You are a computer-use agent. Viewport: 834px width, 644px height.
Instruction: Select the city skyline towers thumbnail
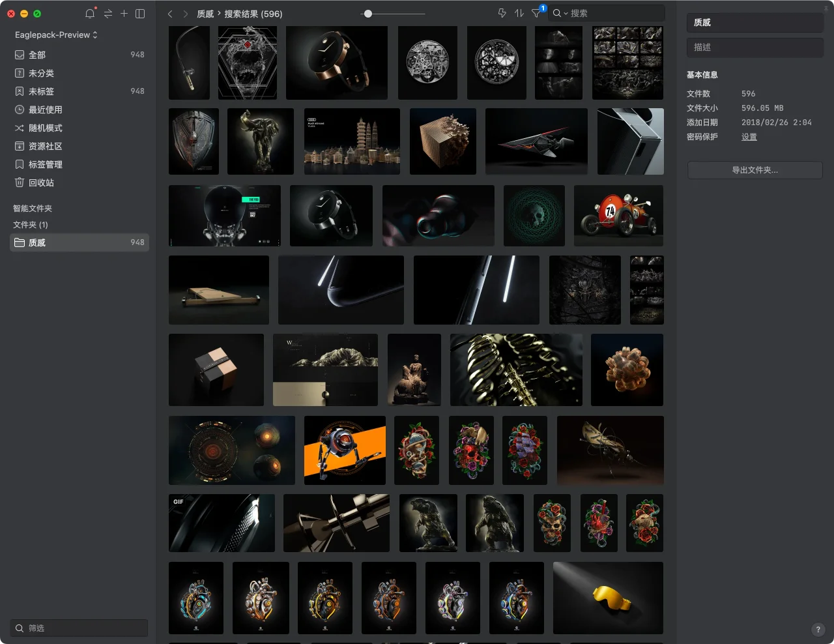click(x=352, y=141)
